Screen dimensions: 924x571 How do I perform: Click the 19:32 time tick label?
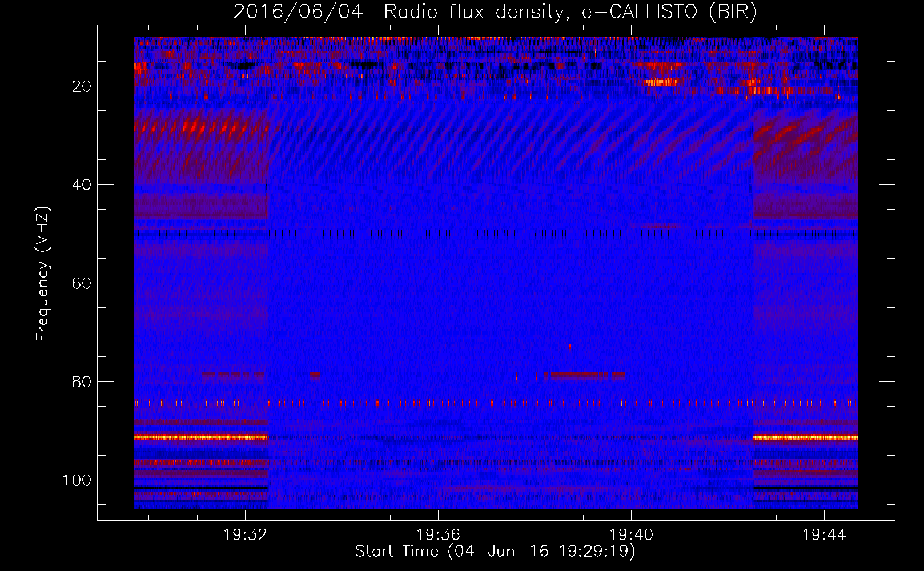(x=245, y=534)
